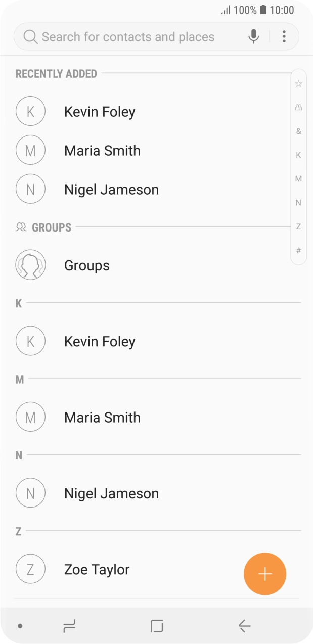Tap the voice search microphone icon
This screenshot has height=644, width=313.
[x=254, y=36]
